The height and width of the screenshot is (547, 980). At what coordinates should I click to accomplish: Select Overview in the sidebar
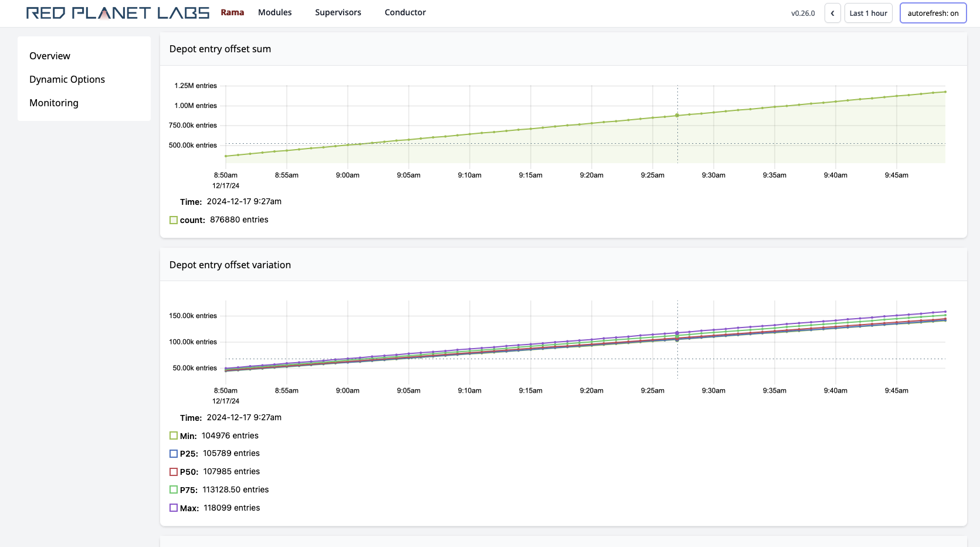[x=50, y=56]
